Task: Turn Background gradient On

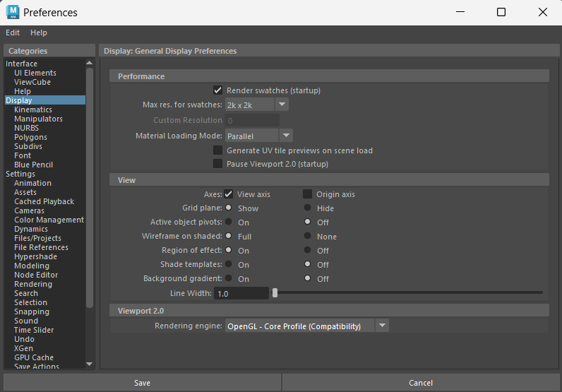Action: pyautogui.click(x=228, y=278)
